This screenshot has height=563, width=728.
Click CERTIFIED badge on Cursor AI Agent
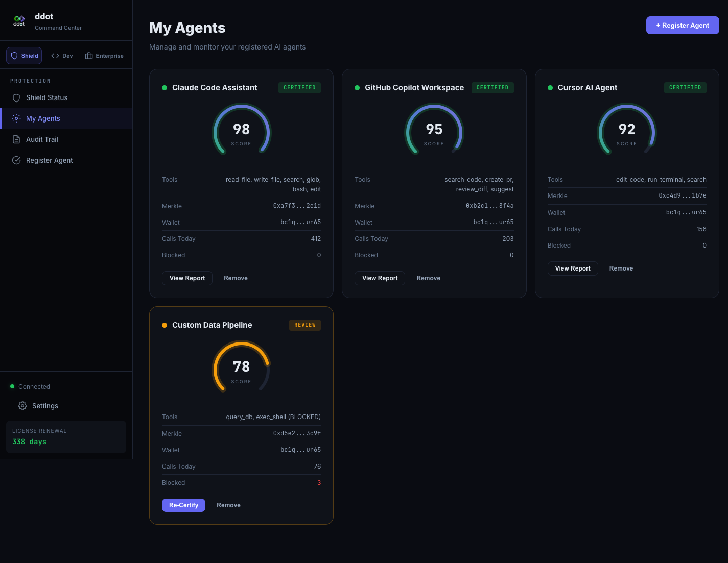click(685, 88)
